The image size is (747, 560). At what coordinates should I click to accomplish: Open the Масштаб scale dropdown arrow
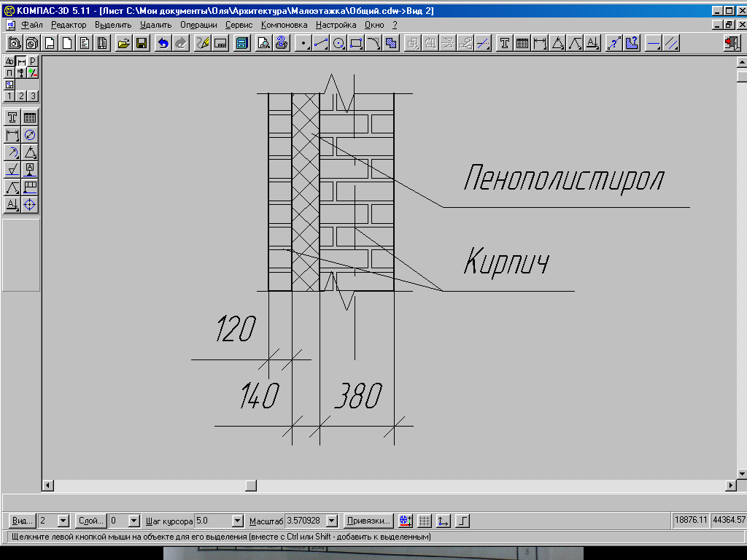coord(333,521)
